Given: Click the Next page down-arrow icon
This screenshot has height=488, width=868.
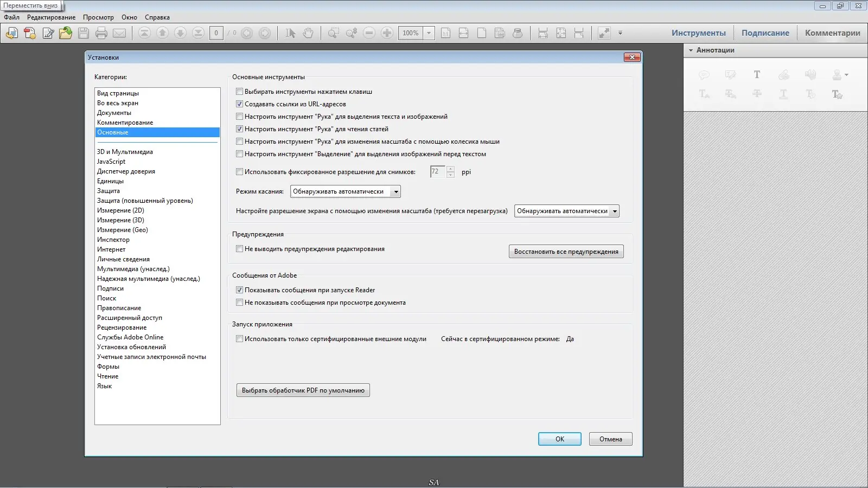Looking at the screenshot, I should pos(180,33).
